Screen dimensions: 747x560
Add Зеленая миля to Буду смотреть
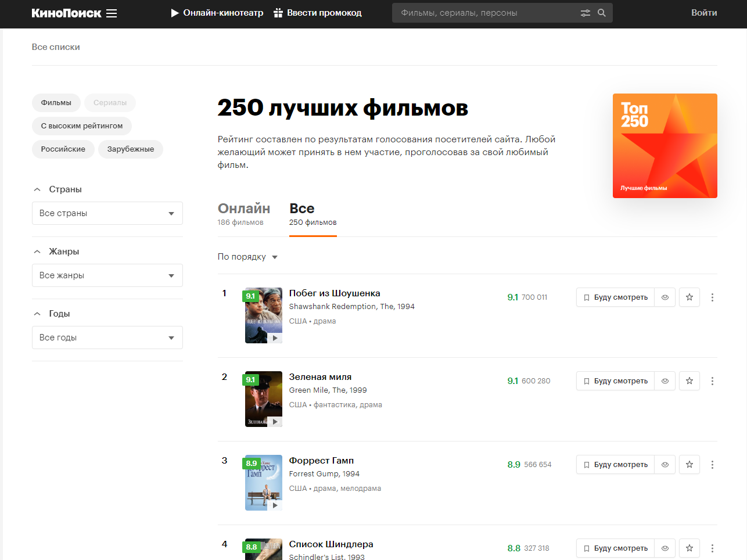(615, 381)
